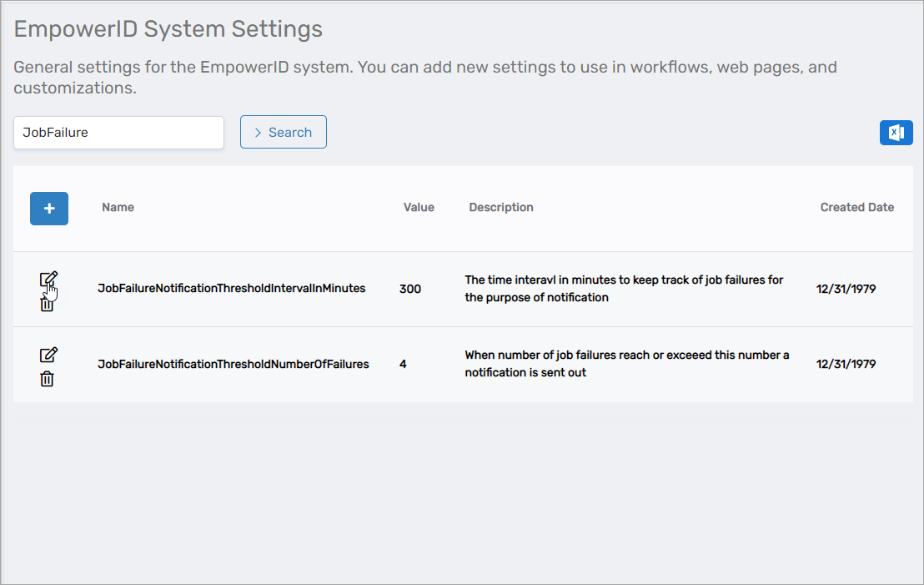Click the EmpowerID System Settings heading
The height and width of the screenshot is (585, 924).
click(167, 28)
